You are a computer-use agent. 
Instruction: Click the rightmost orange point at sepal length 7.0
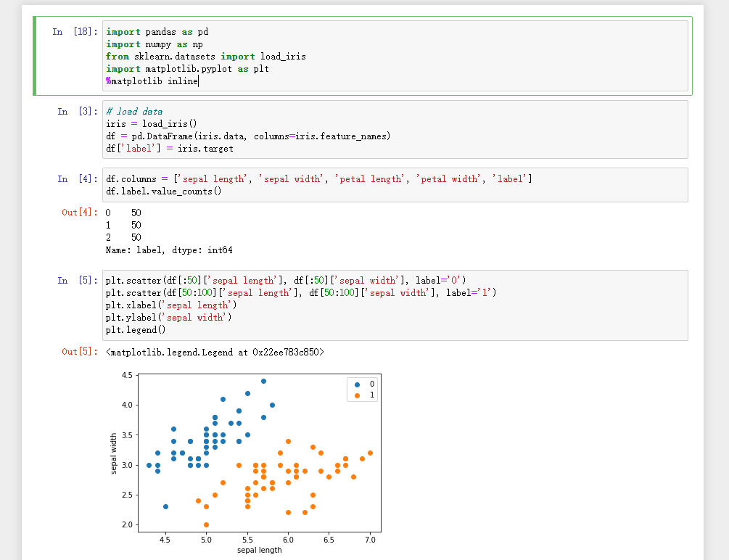[370, 453]
